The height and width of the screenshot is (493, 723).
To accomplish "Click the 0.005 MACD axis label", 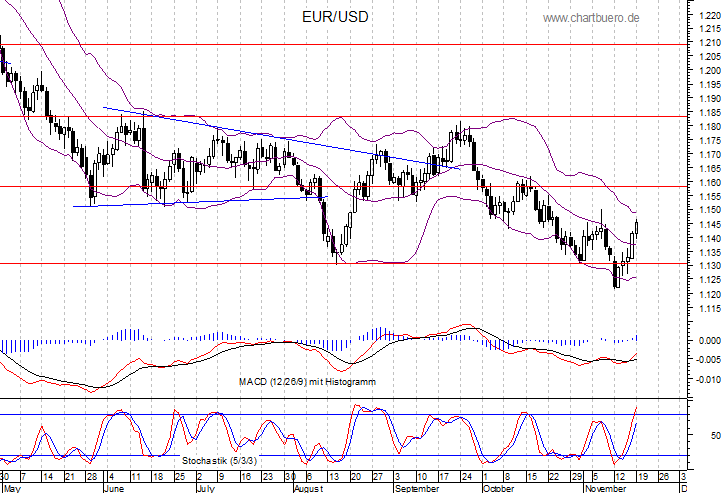I will coord(705,322).
